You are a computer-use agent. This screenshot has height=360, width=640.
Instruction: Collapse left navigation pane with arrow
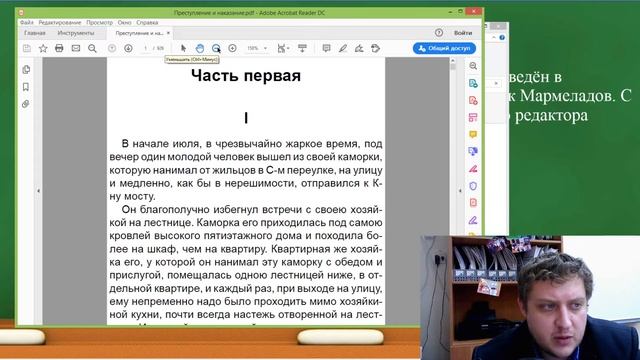pyautogui.click(x=38, y=191)
